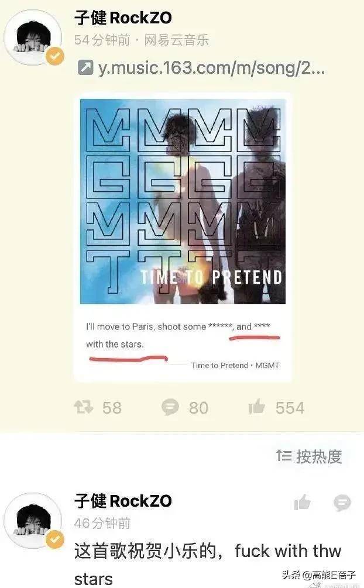Tap the verified badge on post avatar
This screenshot has height=588, width=364.
point(55,56)
